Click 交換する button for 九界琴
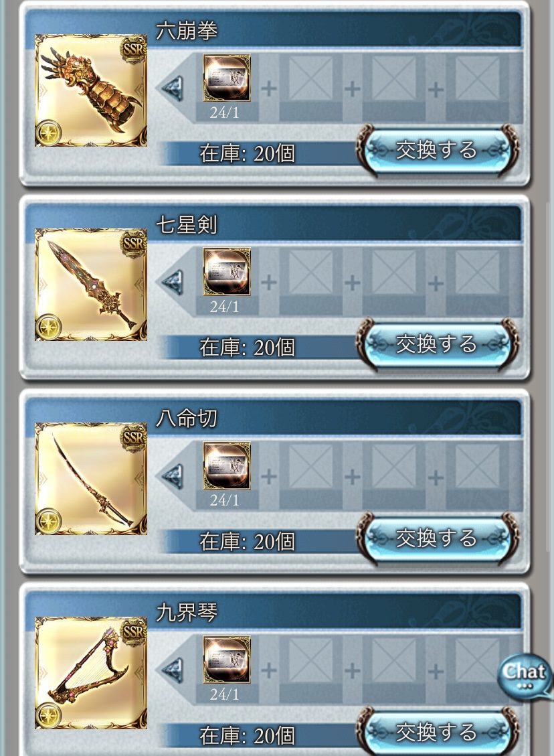Viewport: 554px width, 756px height. coord(438,732)
